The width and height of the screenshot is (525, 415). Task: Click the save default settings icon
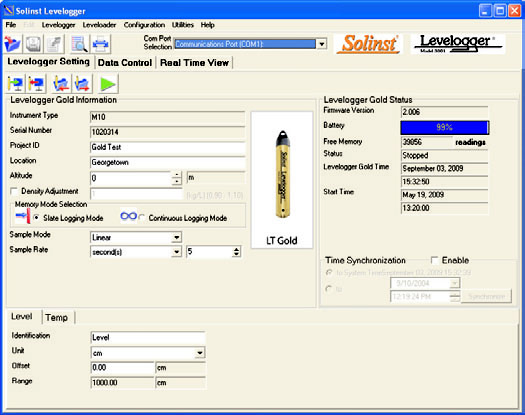point(61,84)
